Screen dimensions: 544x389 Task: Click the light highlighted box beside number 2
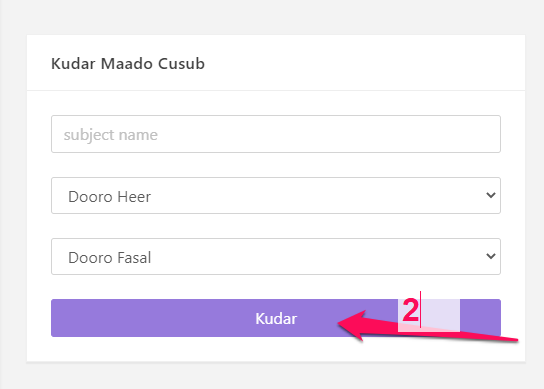click(x=440, y=314)
